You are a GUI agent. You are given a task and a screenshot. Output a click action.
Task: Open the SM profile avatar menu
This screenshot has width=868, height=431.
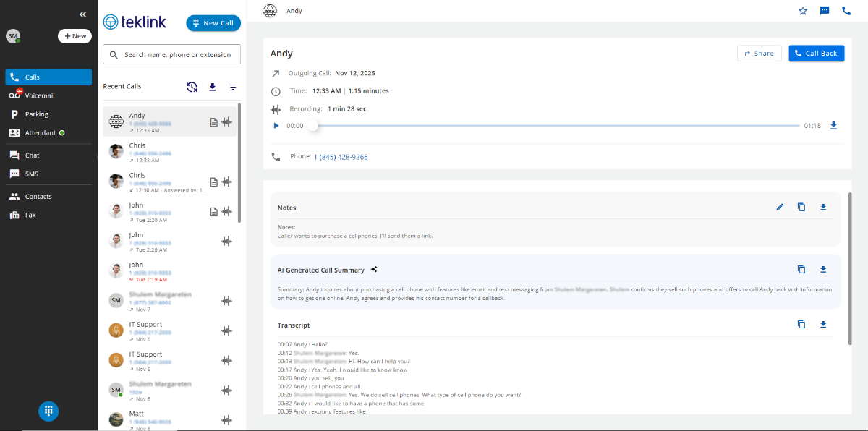tap(13, 35)
